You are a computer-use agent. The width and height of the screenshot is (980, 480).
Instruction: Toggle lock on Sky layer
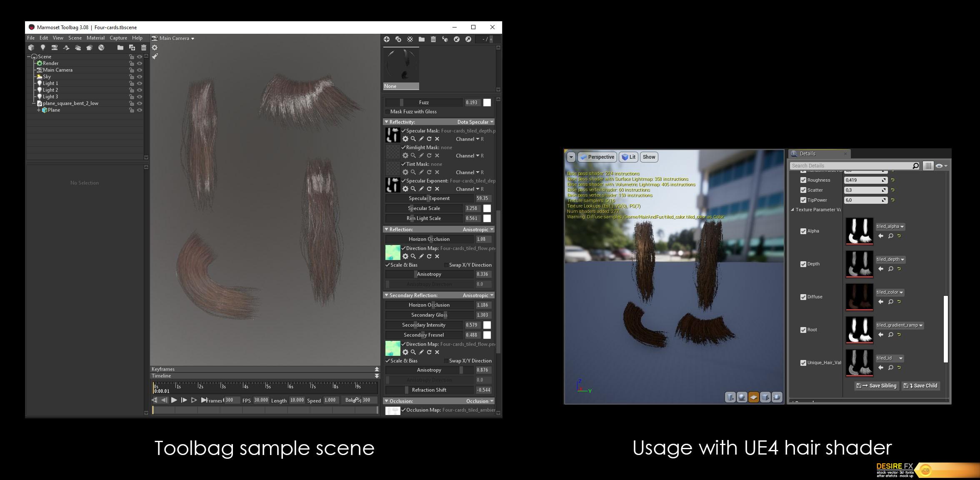tap(131, 77)
